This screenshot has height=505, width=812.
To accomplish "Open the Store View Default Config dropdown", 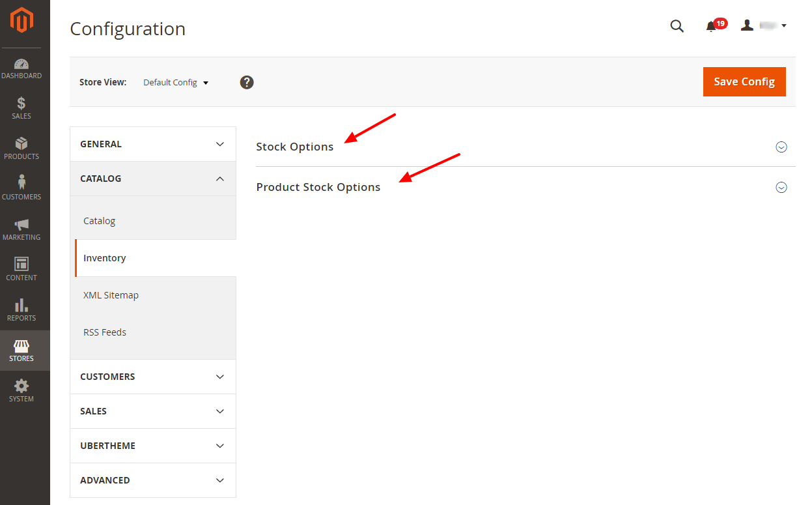I will point(176,83).
